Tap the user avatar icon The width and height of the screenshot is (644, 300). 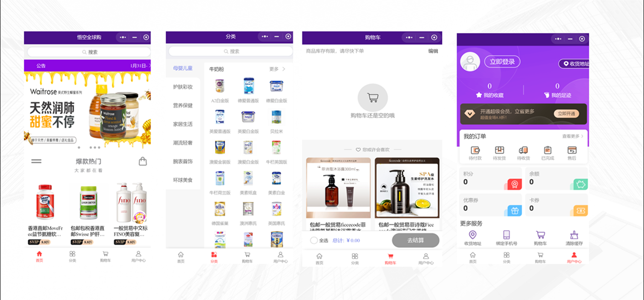470,62
